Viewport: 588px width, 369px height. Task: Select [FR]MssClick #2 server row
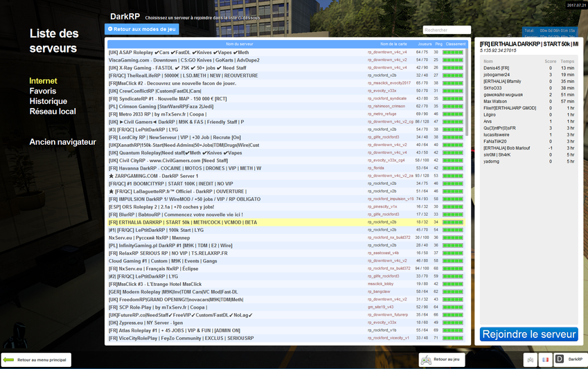click(286, 83)
